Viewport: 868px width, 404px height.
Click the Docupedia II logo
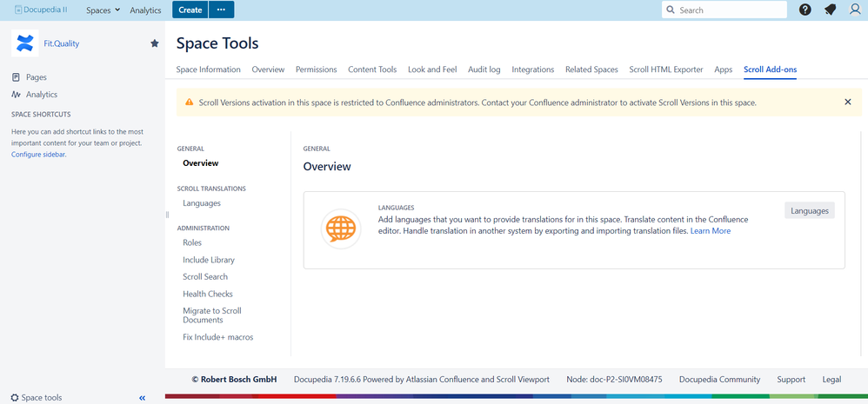(x=42, y=10)
